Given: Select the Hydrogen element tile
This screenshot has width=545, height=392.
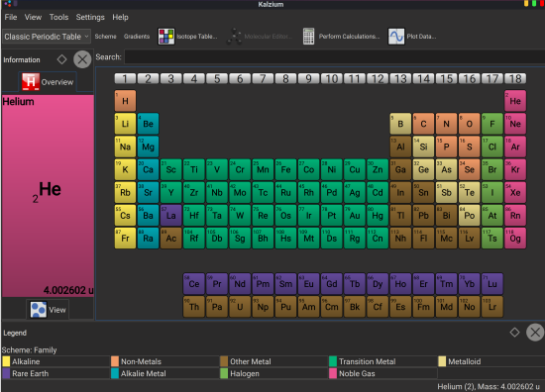Looking at the screenshot, I should pyautogui.click(x=125, y=101).
